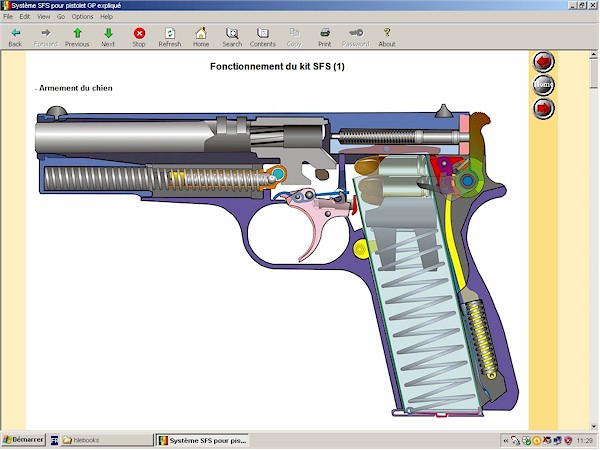
Task: Click the vertical scrollbar down arrow
Action: pos(593,426)
